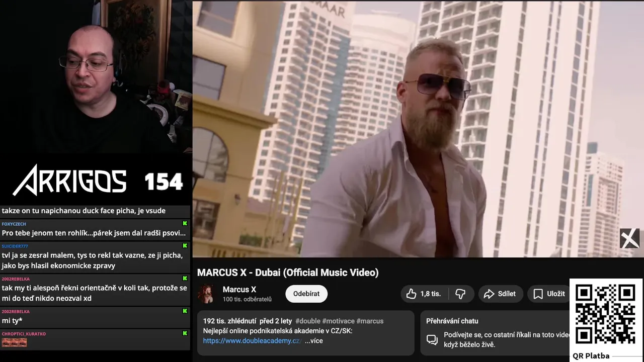The height and width of the screenshot is (362, 644).
Task: Click the green badge next to SUICIDER777
Action: (185, 246)
